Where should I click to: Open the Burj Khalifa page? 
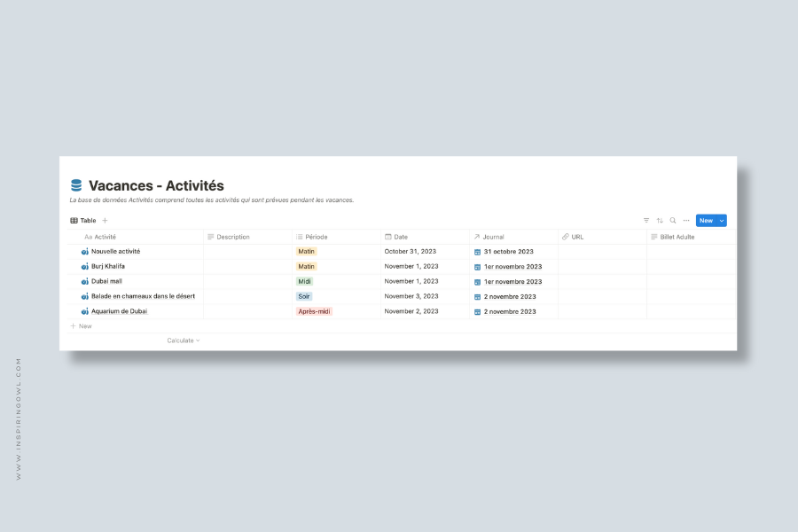point(108,266)
